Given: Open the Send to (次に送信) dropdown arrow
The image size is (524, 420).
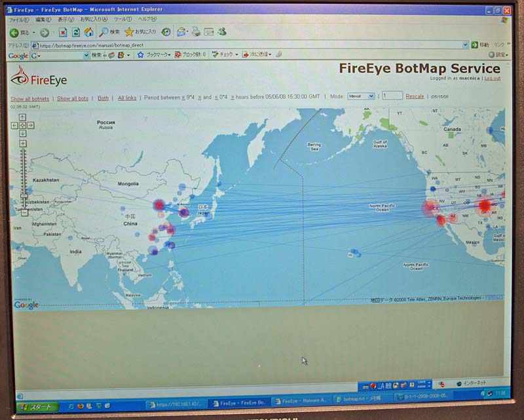Looking at the screenshot, I should pyautogui.click(x=270, y=54).
